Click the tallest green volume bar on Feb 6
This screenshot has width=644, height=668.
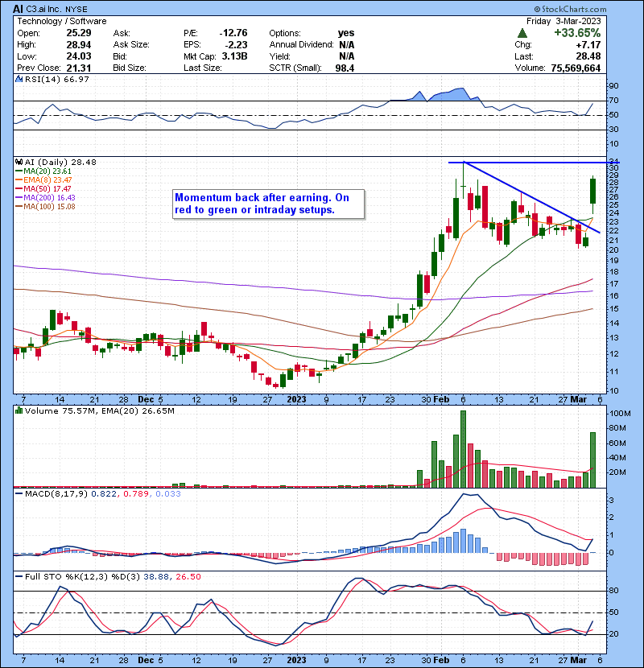[464, 449]
